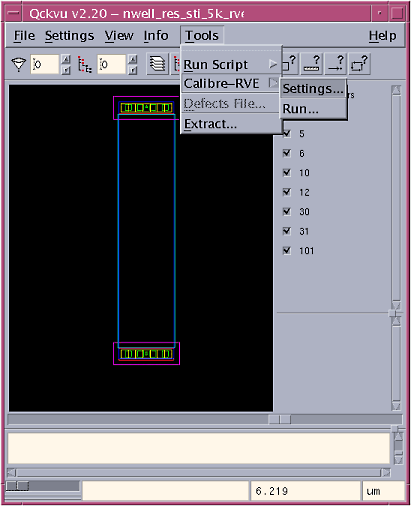Expand the Run Script submenu

click(x=231, y=64)
